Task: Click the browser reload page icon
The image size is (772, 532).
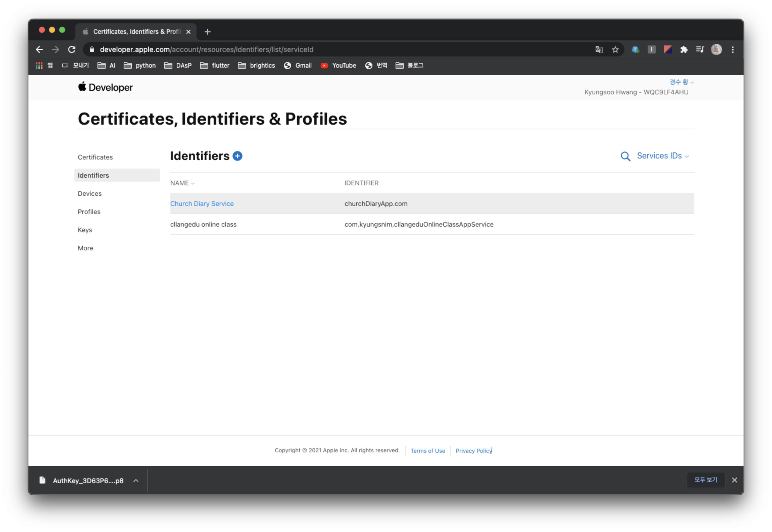Action: click(72, 50)
